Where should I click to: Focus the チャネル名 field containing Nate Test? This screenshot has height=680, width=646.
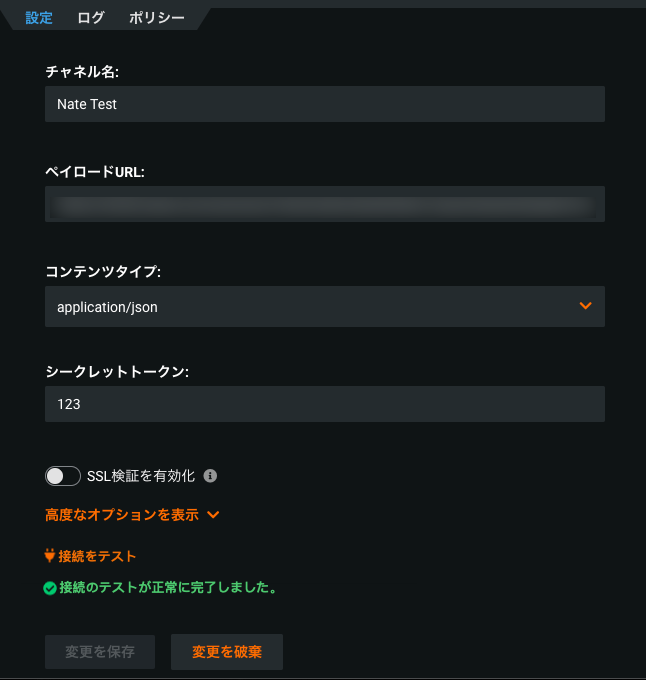point(324,104)
